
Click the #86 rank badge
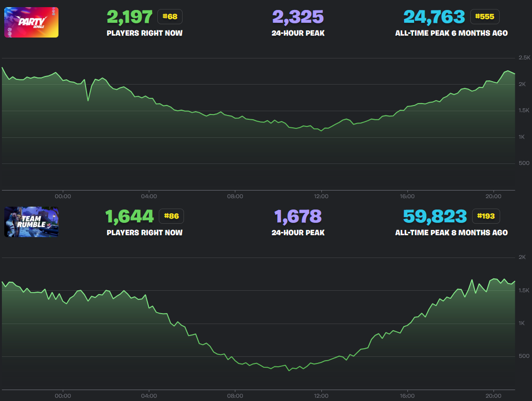[171, 216]
